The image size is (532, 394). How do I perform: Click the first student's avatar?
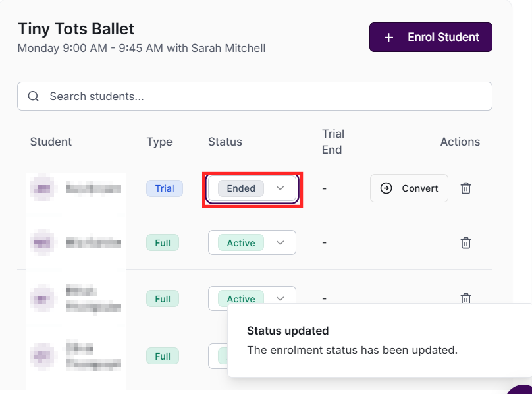click(x=43, y=188)
